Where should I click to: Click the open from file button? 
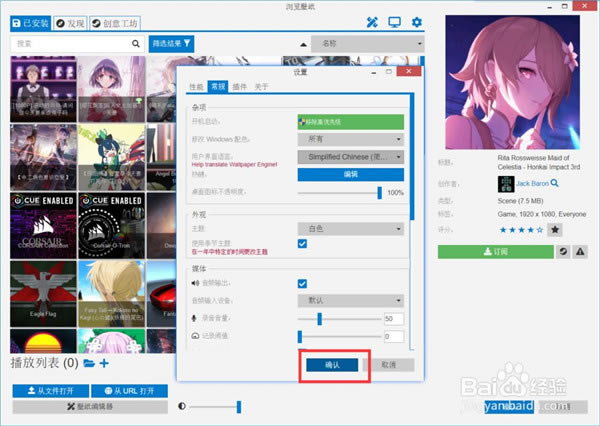pos(51,391)
